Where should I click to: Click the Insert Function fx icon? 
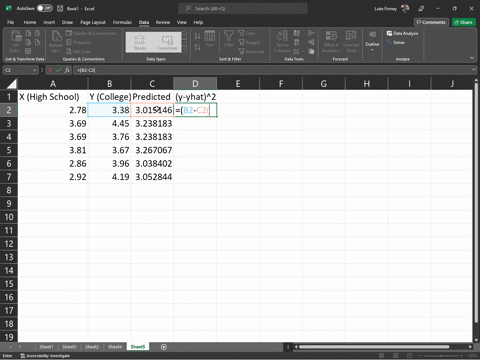click(67, 70)
